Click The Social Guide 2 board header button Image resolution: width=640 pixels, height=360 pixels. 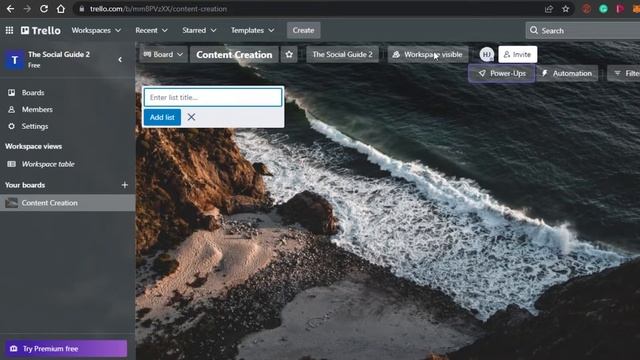pos(342,54)
